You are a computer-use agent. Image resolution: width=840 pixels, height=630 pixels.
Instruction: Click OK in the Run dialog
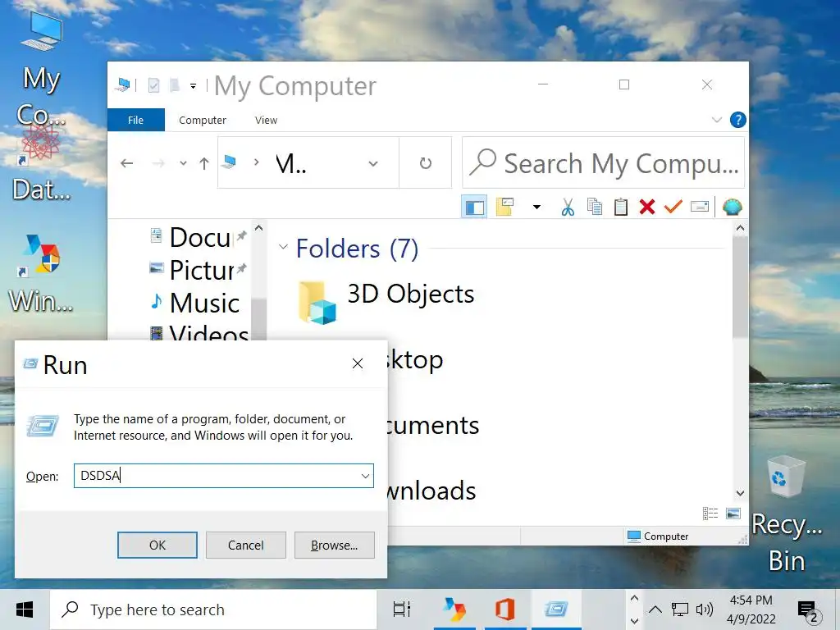point(157,545)
